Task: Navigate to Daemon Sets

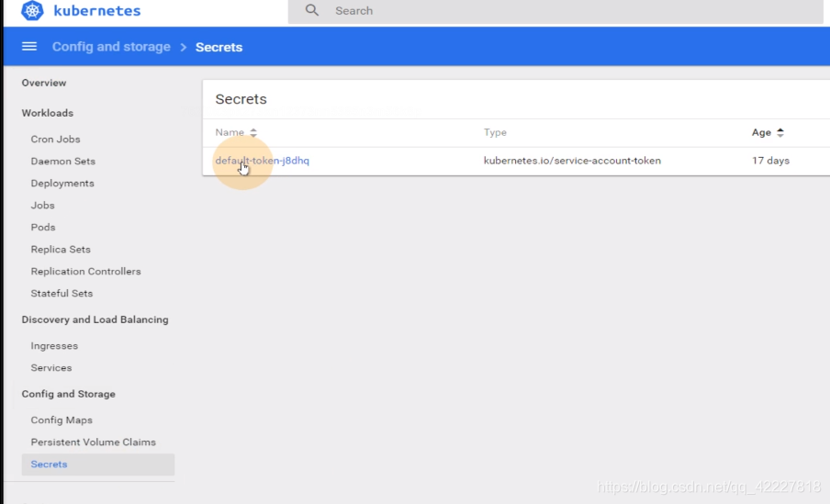Action: [x=63, y=161]
